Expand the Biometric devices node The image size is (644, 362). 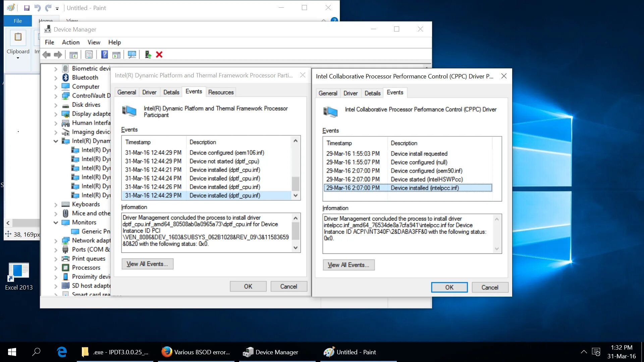click(x=56, y=68)
